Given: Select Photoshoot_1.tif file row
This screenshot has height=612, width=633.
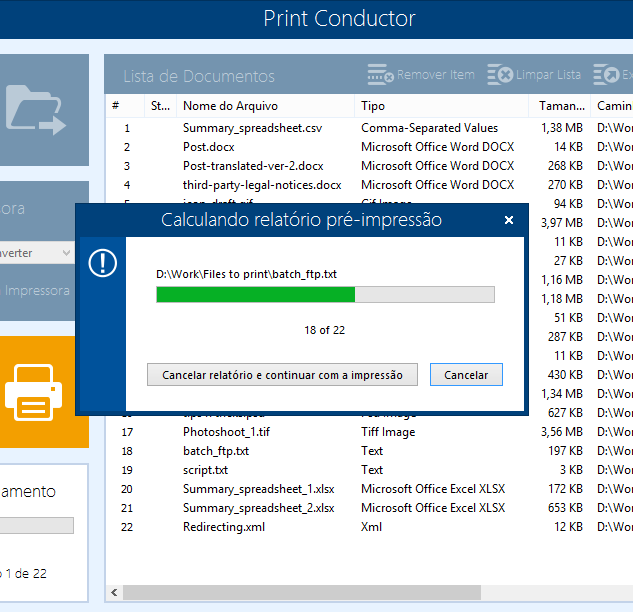Looking at the screenshot, I should 226,432.
